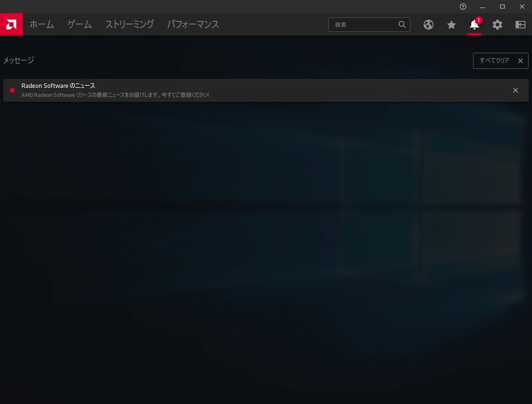
Task: Click the notifications bell icon
Action: click(474, 24)
